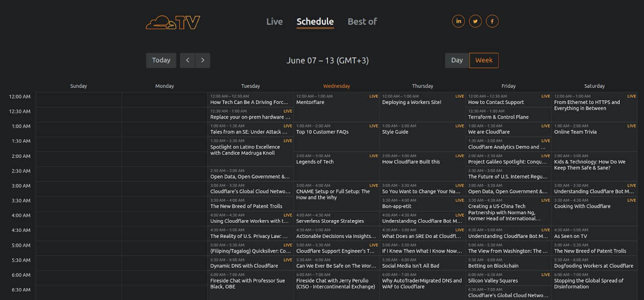Open Filipino/Tagalog Quicksilver show

250,248
